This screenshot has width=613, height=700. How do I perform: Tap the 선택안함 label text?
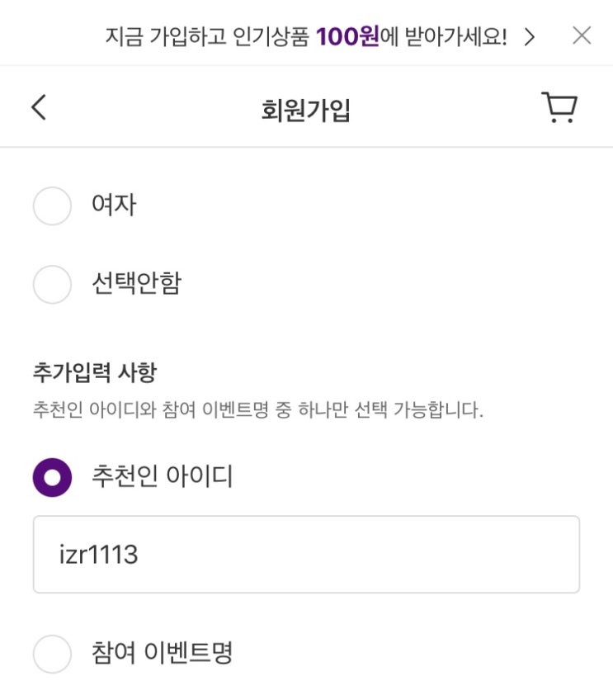[x=136, y=285]
